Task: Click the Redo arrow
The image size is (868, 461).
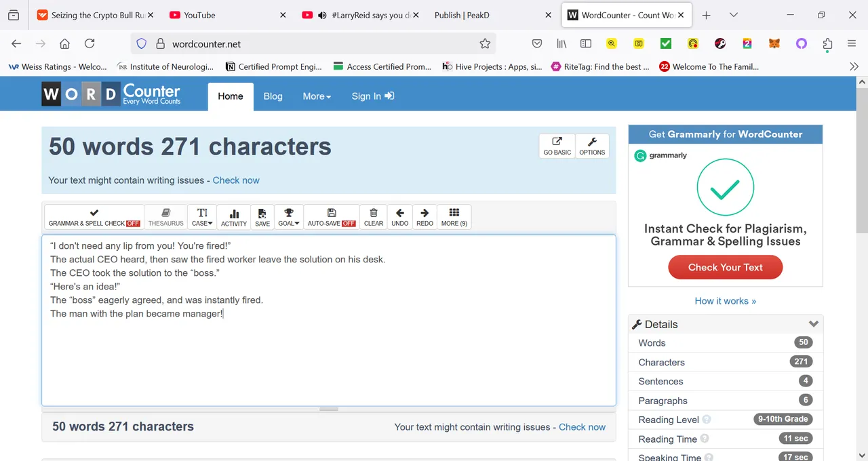Action: 425,217
